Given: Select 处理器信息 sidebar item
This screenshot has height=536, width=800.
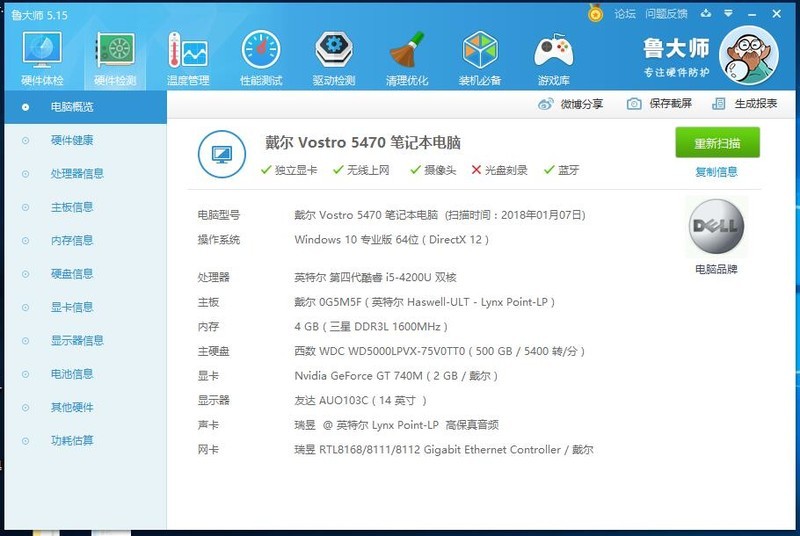Looking at the screenshot, I should [85, 174].
